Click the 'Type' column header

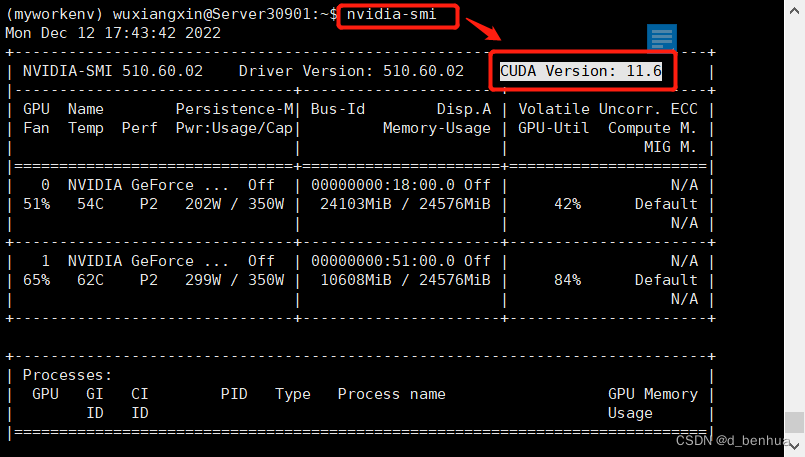(293, 394)
